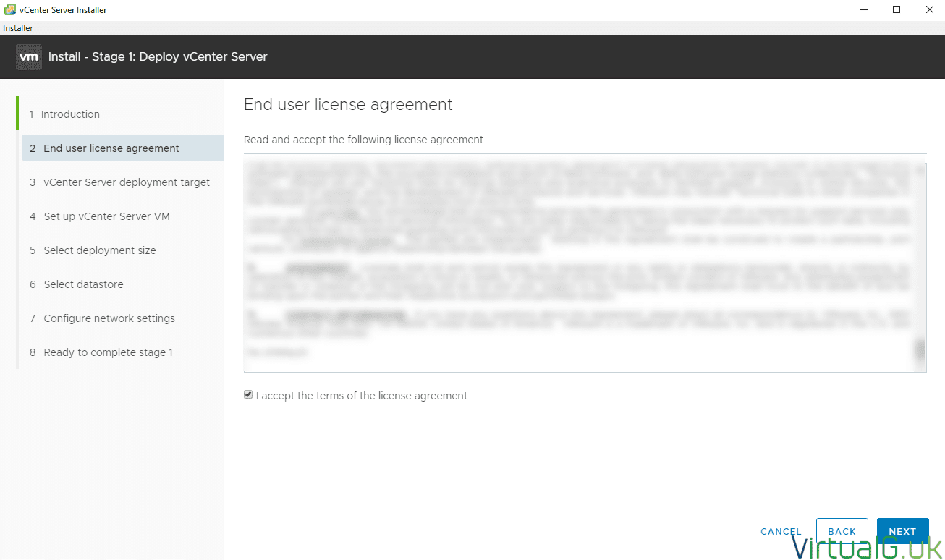Jump to Select deployment size step

click(x=122, y=250)
